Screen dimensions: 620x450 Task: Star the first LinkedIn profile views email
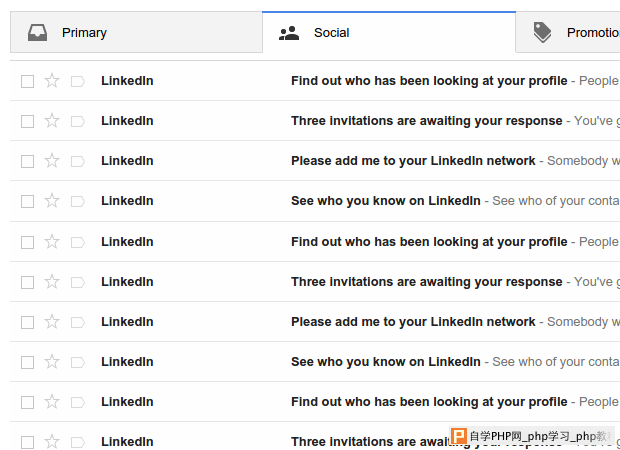pyautogui.click(x=52, y=81)
